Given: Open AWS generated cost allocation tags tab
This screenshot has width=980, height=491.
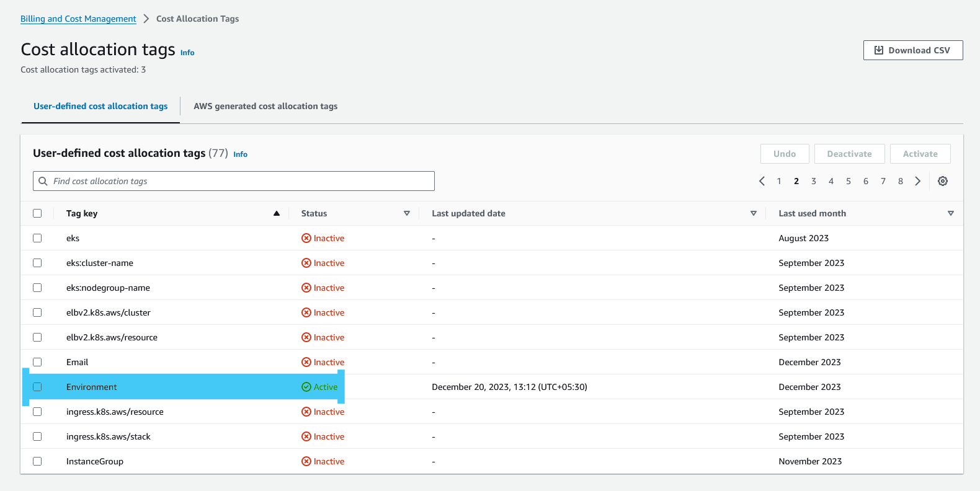Looking at the screenshot, I should [x=265, y=106].
